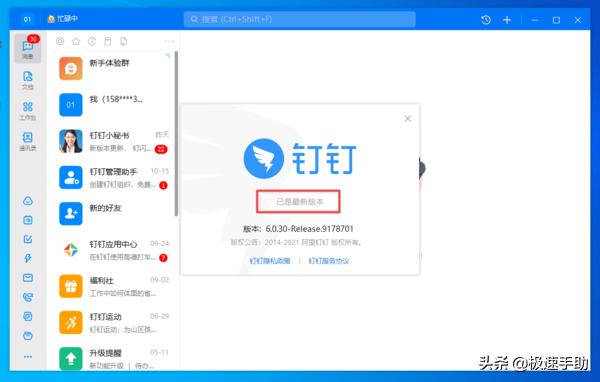This screenshot has width=600, height=382.
Task: Open the box-shaped icon above the sidebar dots
Action: [28, 336]
